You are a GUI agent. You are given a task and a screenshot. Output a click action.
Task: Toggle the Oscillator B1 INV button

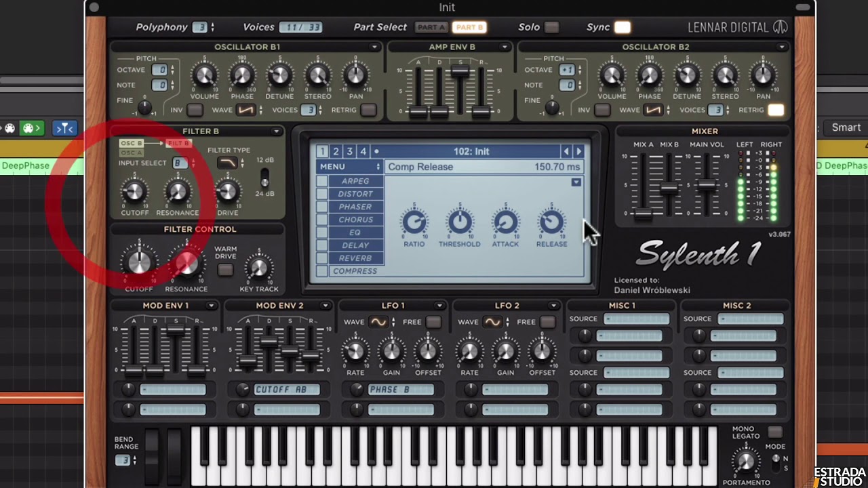coord(195,110)
